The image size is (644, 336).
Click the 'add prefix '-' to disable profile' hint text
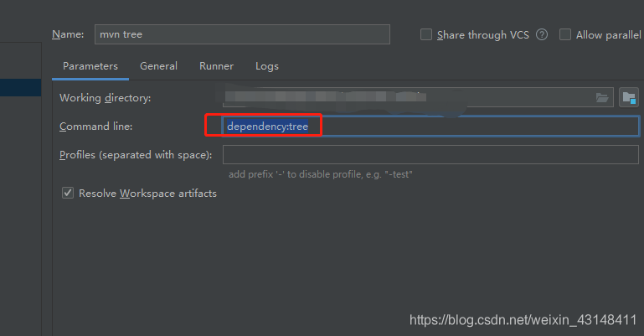click(x=321, y=174)
